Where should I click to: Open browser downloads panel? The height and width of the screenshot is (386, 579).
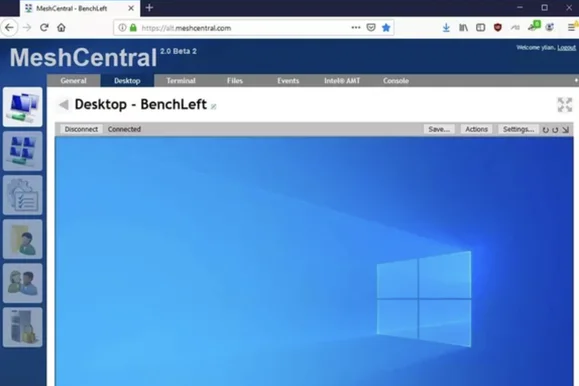(x=446, y=28)
